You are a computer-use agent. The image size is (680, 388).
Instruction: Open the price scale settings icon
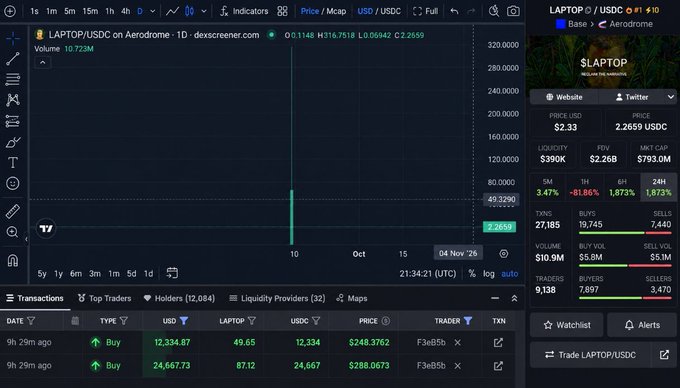[503, 254]
